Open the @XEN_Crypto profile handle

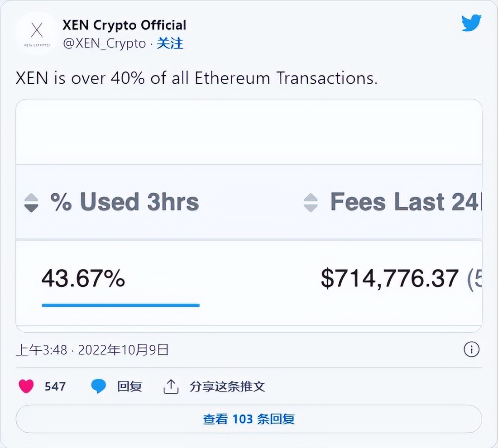(103, 43)
